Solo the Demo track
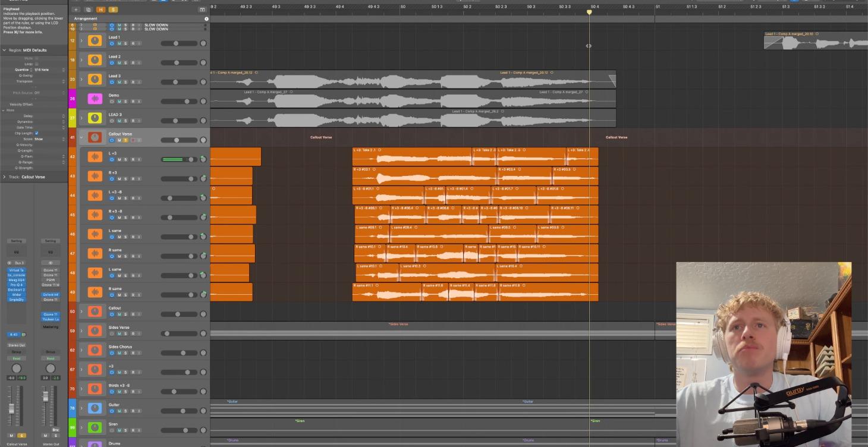 point(125,101)
